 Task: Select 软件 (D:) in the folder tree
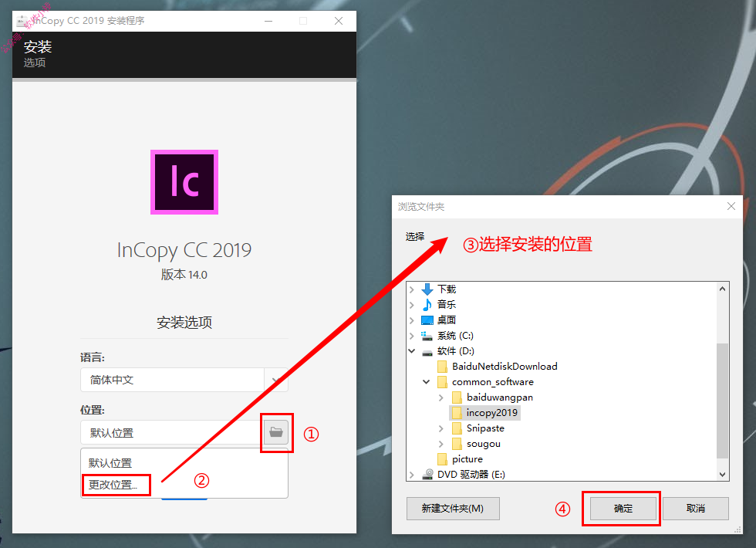tap(456, 351)
